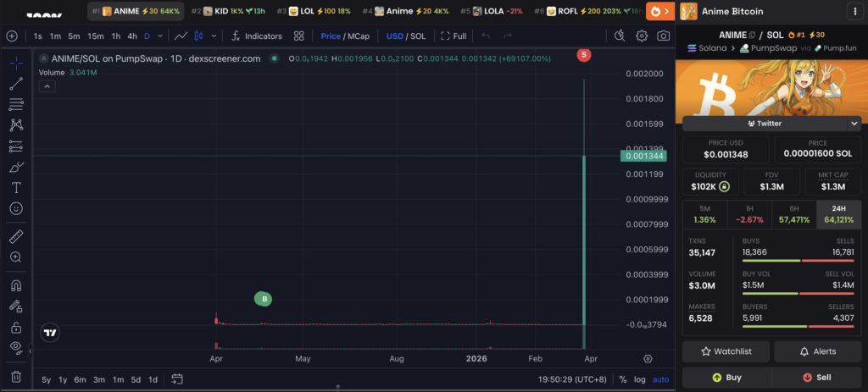Select the 15m timeframe
The width and height of the screenshot is (868, 392).
pyautogui.click(x=96, y=36)
